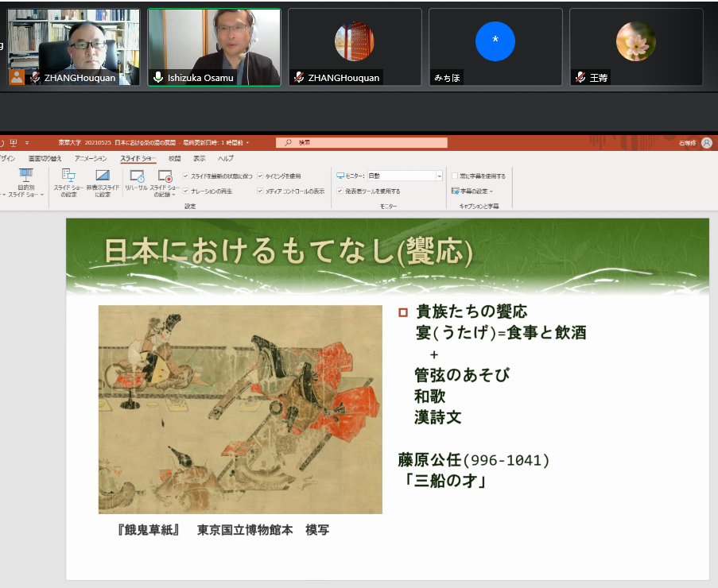Click the スライドショーの記録 record icon
This screenshot has height=588, width=718.
click(165, 177)
